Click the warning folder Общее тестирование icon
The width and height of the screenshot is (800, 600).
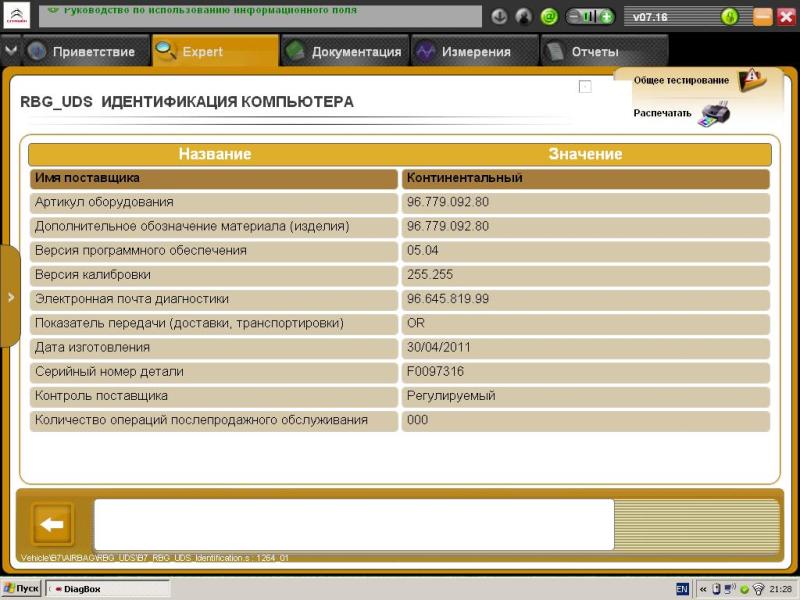[x=752, y=80]
